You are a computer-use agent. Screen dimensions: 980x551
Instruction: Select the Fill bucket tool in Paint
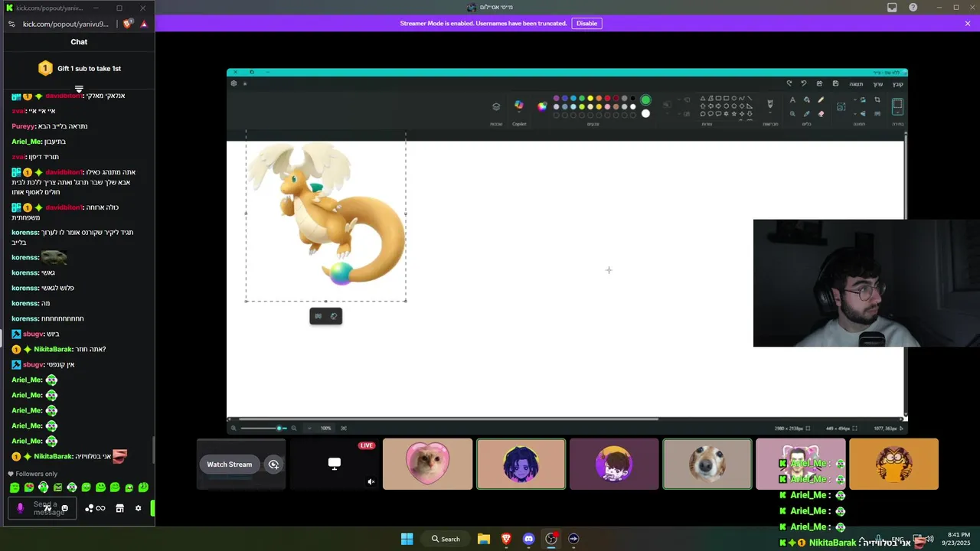click(x=806, y=99)
